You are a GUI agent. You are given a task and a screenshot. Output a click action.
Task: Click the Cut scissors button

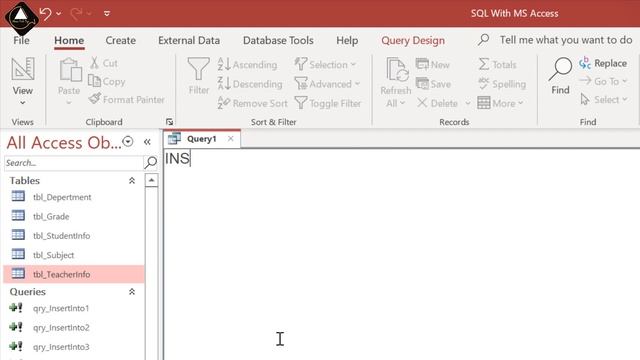[104, 63]
